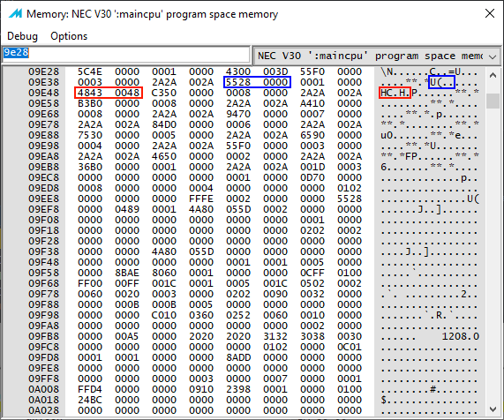Click the hex value A410

[312, 103]
